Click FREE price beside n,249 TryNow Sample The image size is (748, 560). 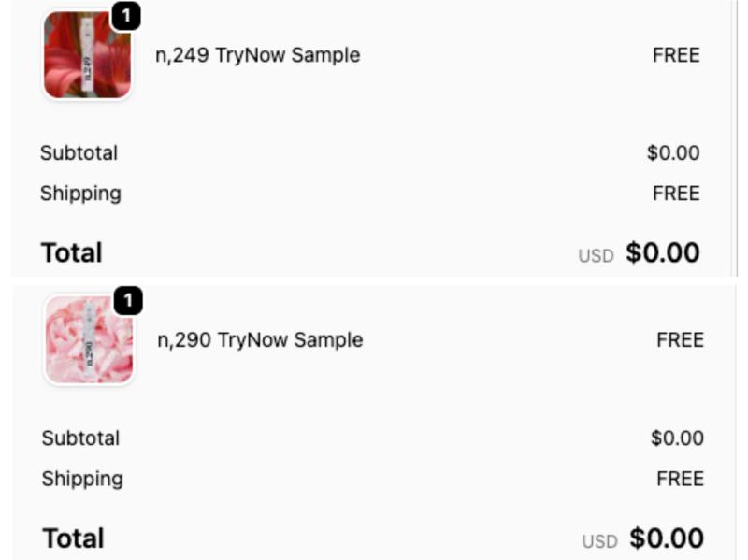[676, 55]
